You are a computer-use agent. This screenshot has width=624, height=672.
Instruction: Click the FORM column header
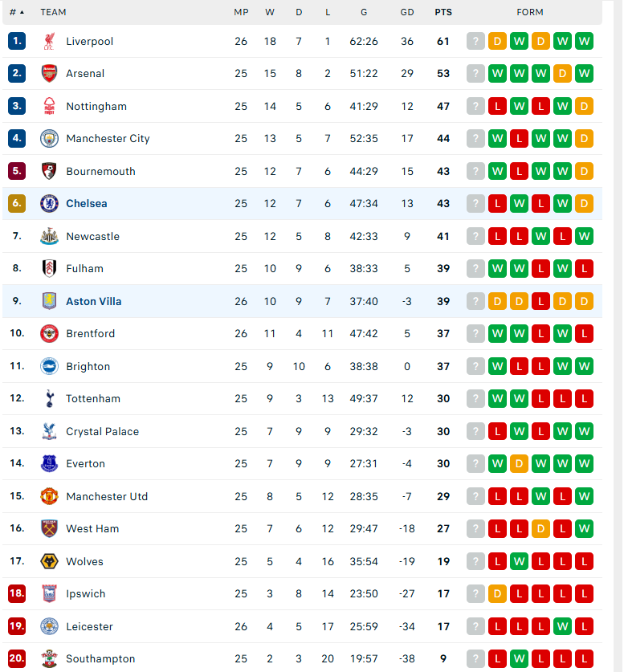click(x=530, y=12)
